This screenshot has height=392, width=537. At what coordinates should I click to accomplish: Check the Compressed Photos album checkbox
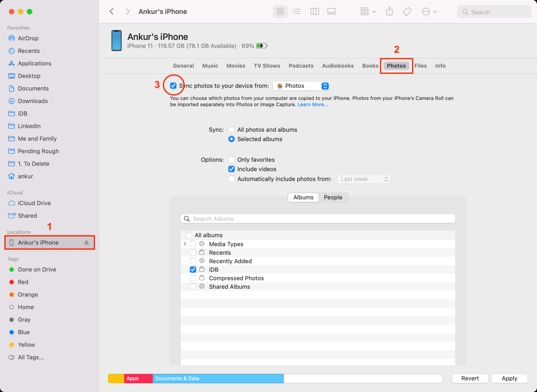pos(193,278)
